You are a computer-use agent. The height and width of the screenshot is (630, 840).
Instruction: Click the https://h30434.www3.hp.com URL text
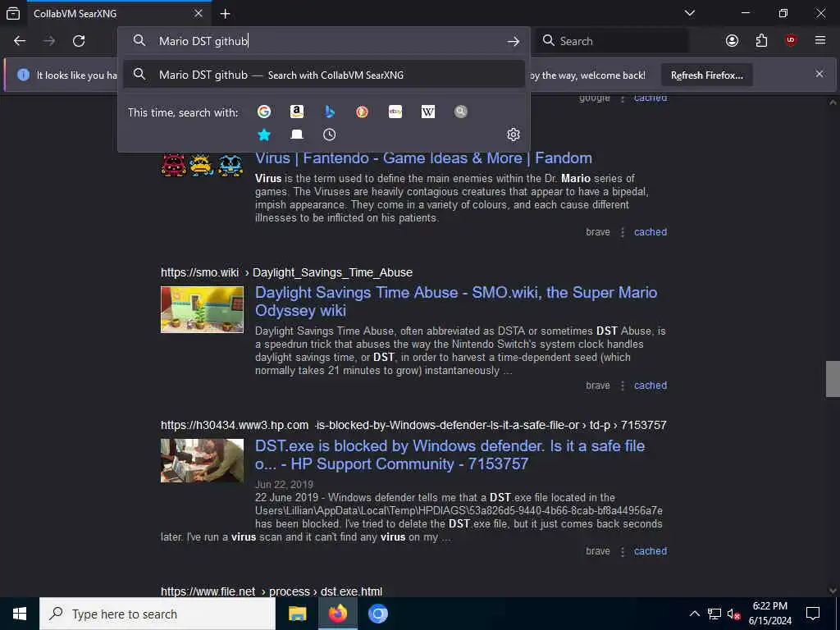pyautogui.click(x=235, y=425)
